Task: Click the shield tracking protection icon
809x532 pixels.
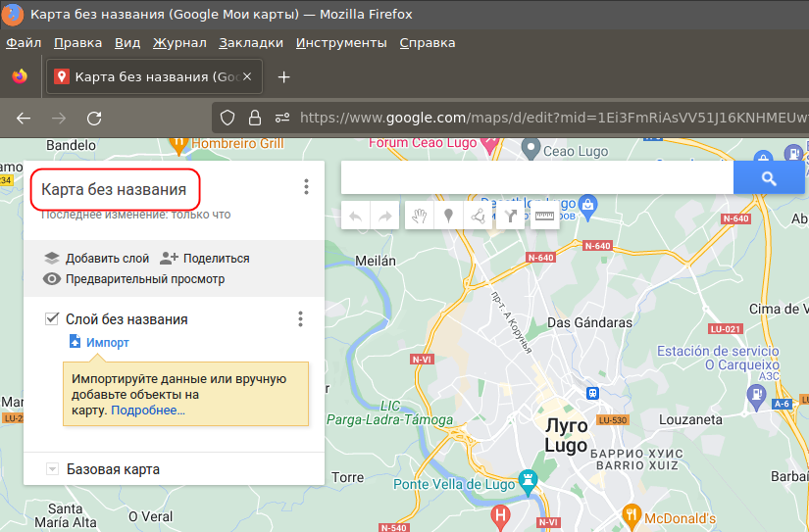Action: 228,118
